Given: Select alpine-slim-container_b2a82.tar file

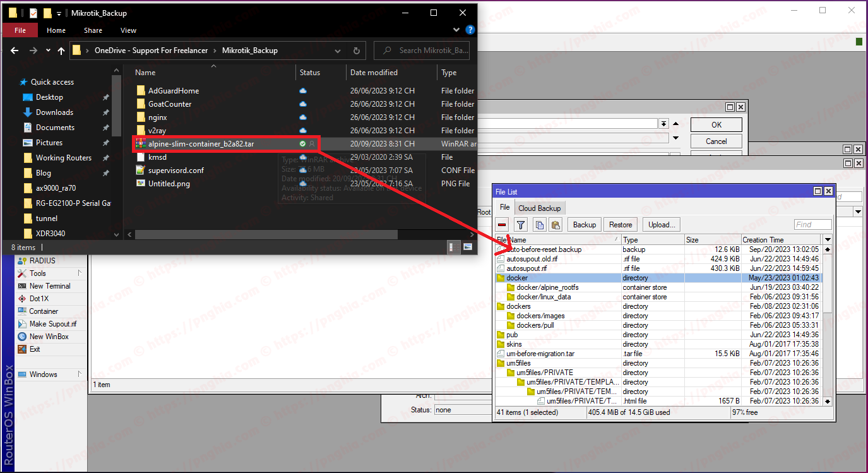Looking at the screenshot, I should click(x=201, y=144).
